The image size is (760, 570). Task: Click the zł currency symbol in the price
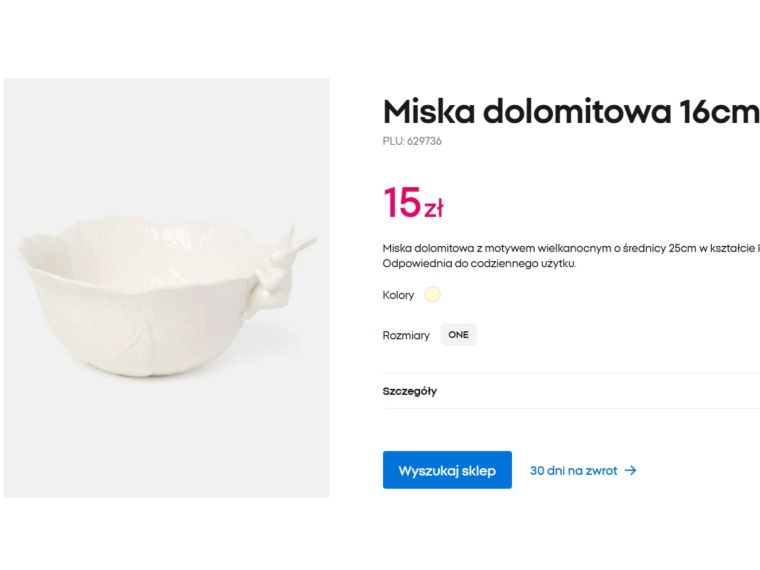coord(433,209)
